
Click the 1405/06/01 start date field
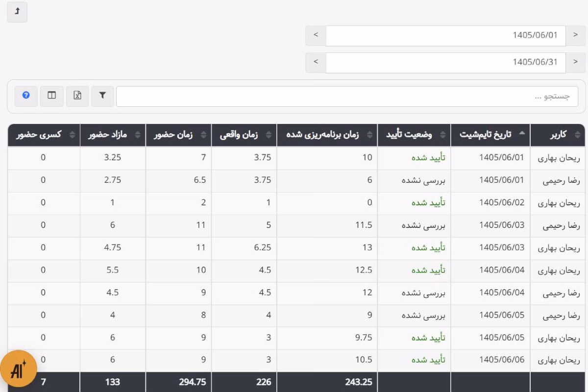click(445, 36)
